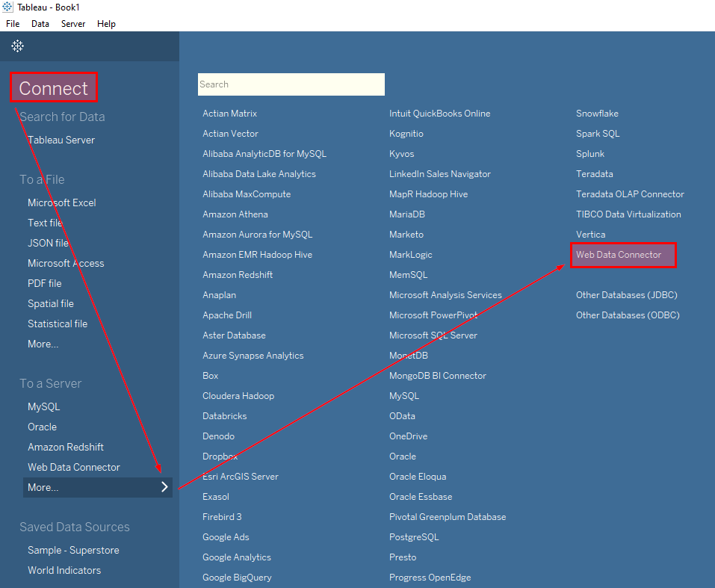Select the Google Analytics connector
The height and width of the screenshot is (588, 715).
[237, 557]
